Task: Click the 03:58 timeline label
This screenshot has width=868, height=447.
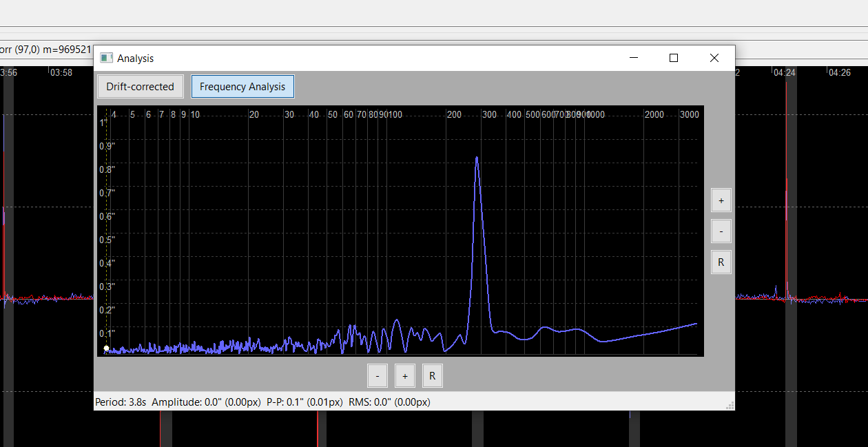Action: point(61,72)
